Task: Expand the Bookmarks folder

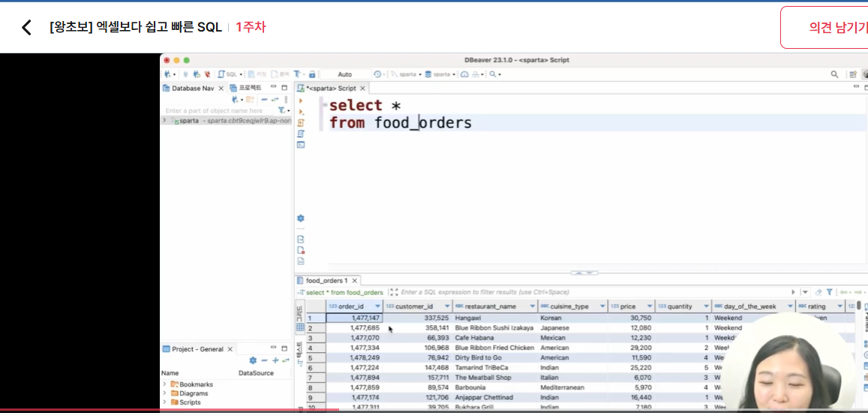Action: pos(164,384)
